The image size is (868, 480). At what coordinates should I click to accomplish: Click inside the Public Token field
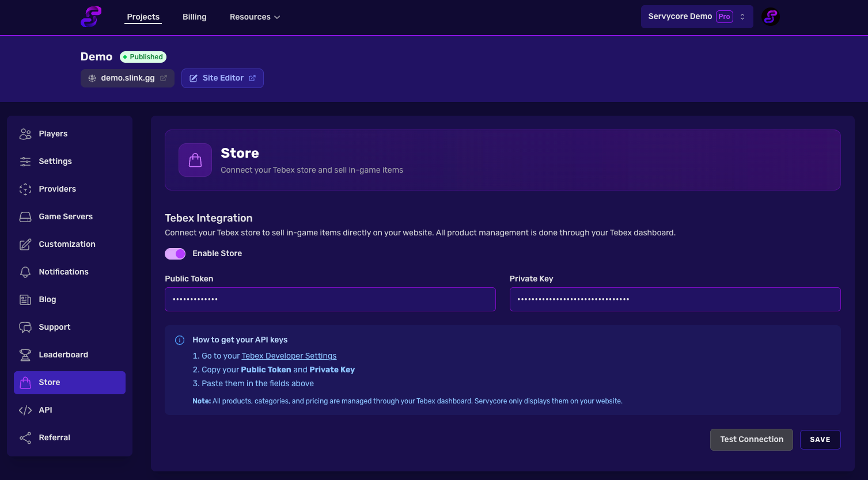point(330,299)
